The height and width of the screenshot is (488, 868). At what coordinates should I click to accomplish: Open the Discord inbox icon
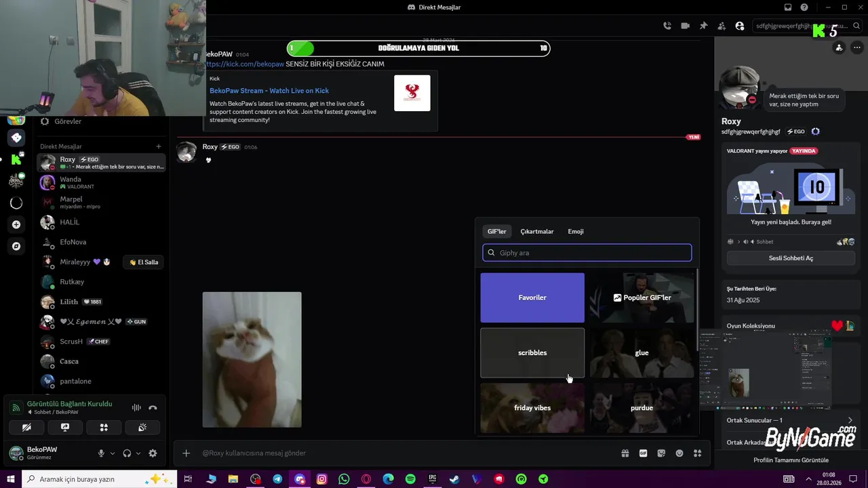click(788, 7)
